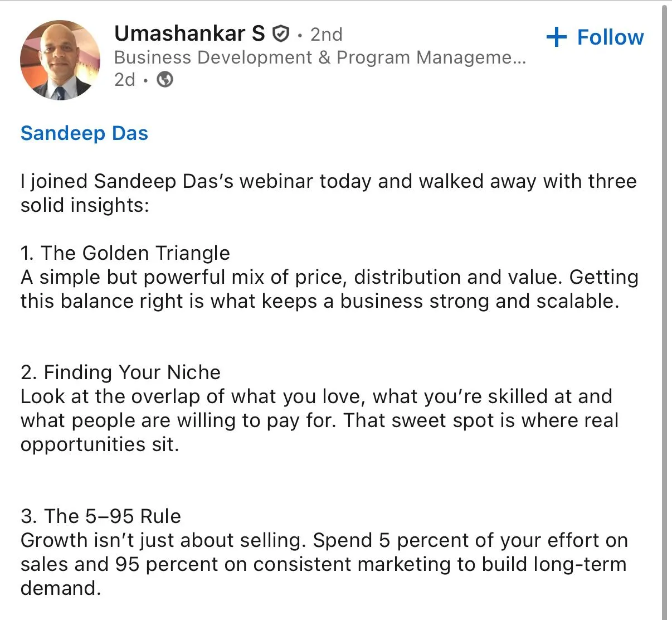Open the blue Sandeep Das mention link
The width and height of the screenshot is (672, 620).
84,133
